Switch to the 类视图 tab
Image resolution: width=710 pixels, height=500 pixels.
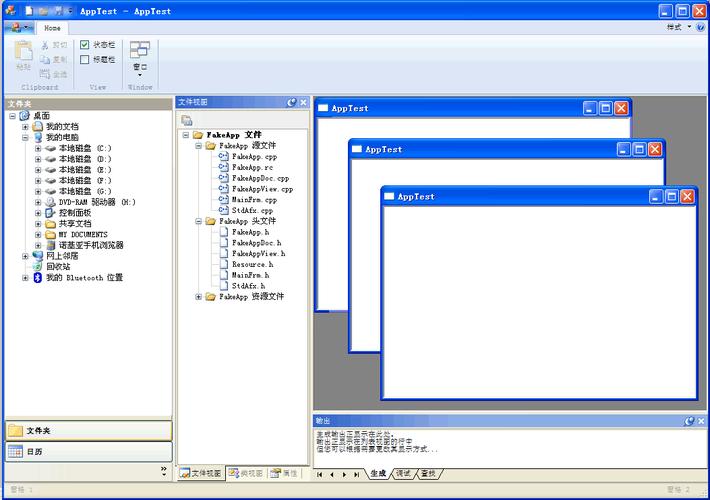pos(246,473)
